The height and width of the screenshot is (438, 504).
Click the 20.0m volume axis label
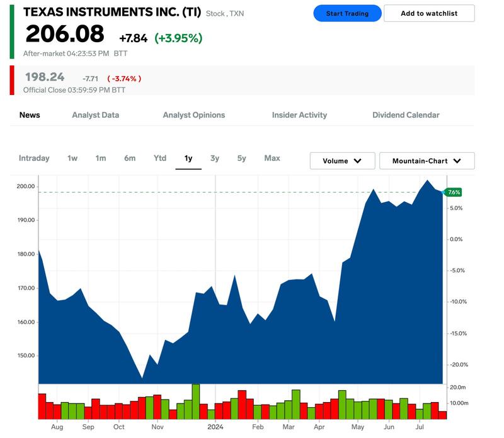(458, 387)
